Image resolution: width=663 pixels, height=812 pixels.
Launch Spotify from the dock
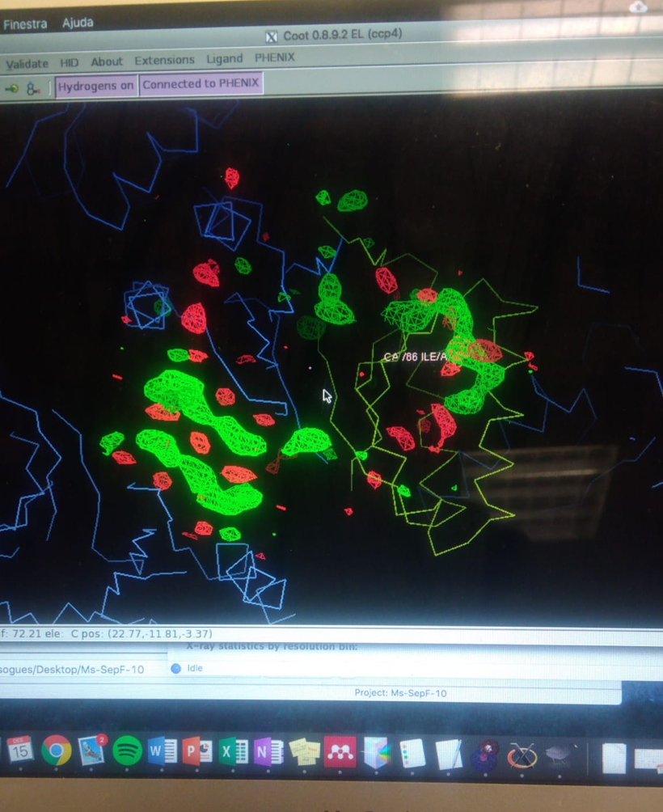coord(127,751)
